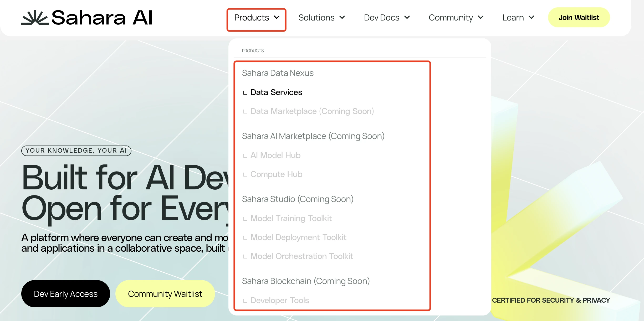Open the Products menu
Viewport: 644px width, 321px height.
coord(257,18)
